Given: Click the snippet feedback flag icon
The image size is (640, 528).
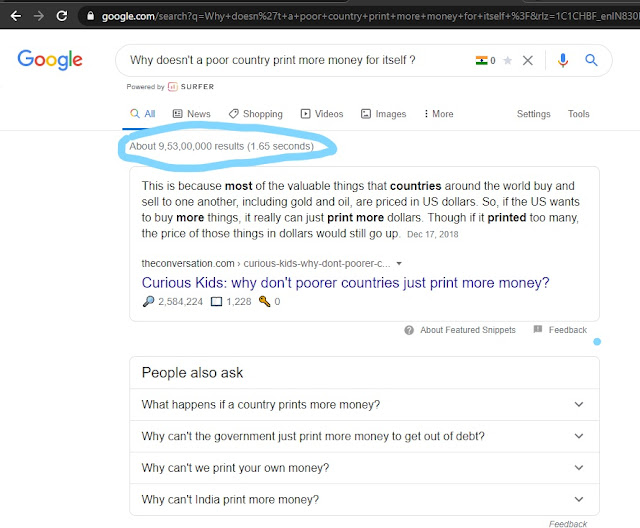Looking at the screenshot, I should 538,329.
